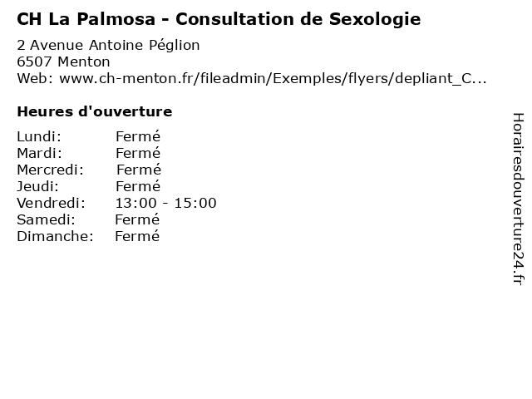Select the Lundi day label
This screenshot has width=532, height=399.
pos(39,136)
